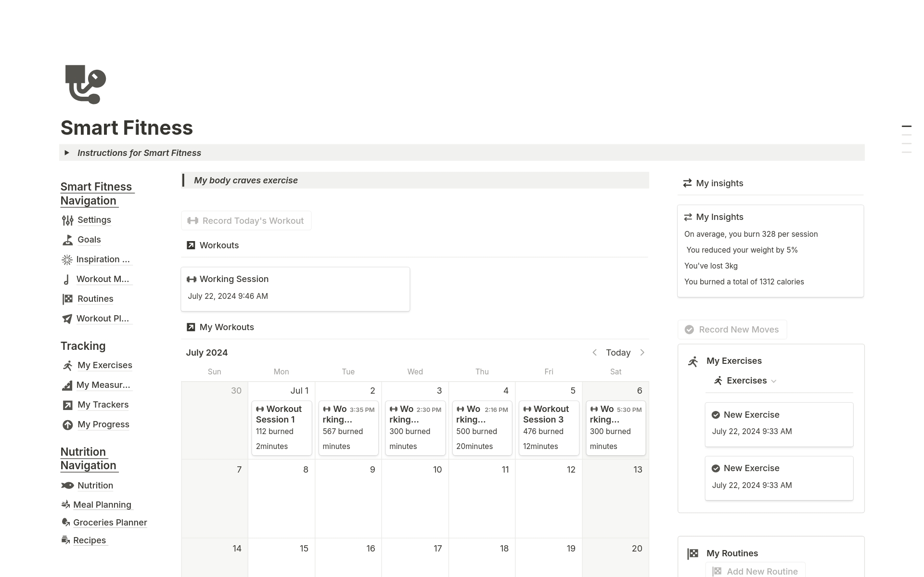Check the second New Exercise checkmark

[716, 468]
